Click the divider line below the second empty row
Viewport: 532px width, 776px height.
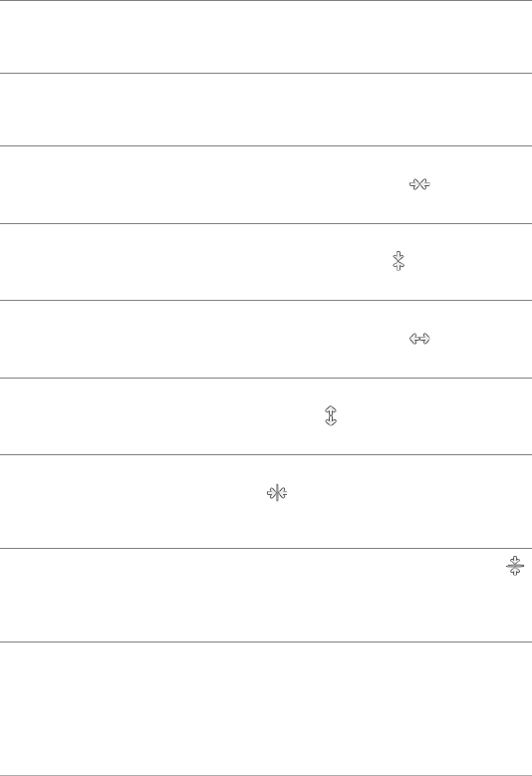pyautogui.click(x=266, y=146)
